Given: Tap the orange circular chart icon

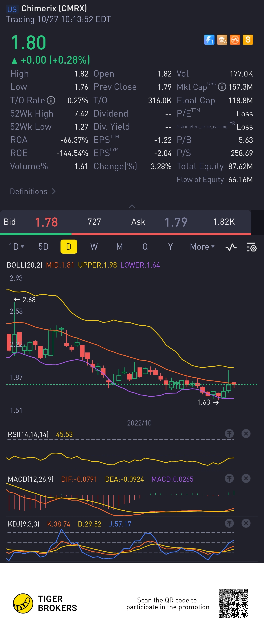Looking at the screenshot, I should coord(235,40).
